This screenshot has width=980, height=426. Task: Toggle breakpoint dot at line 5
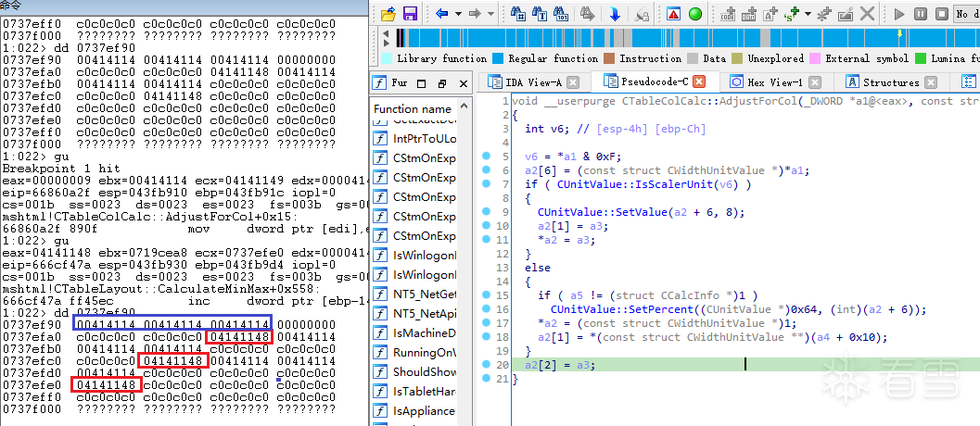tap(487, 157)
